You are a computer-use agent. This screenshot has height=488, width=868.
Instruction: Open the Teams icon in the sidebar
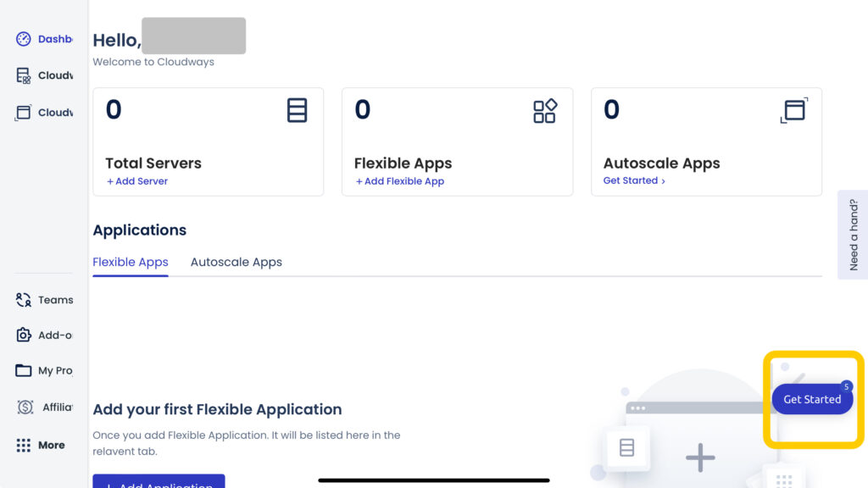pyautogui.click(x=23, y=300)
